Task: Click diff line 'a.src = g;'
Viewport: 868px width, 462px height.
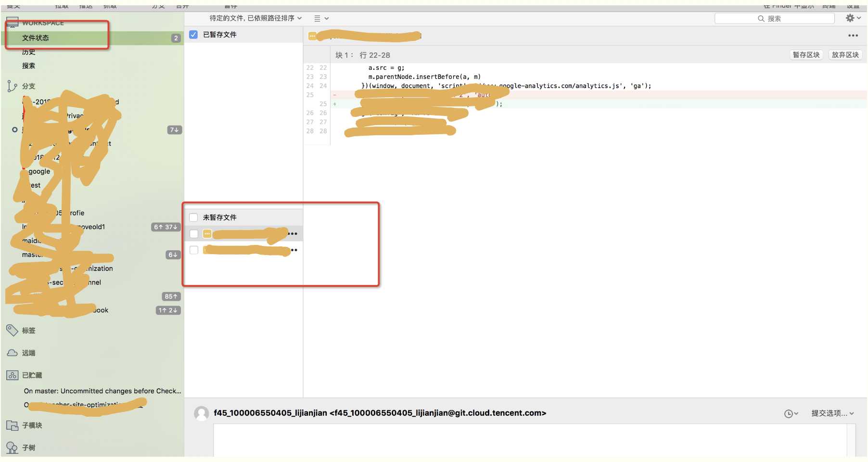Action: coord(386,68)
